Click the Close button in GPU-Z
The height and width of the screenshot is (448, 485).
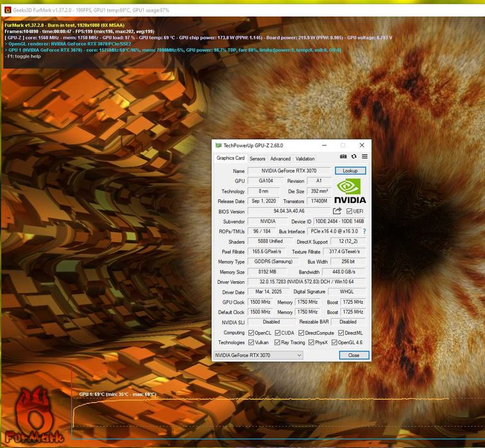(x=354, y=355)
